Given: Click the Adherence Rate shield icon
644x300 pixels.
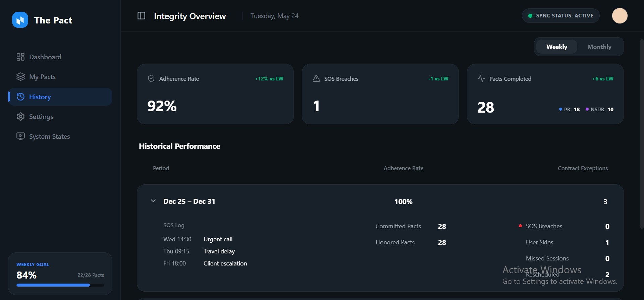Looking at the screenshot, I should click(151, 78).
